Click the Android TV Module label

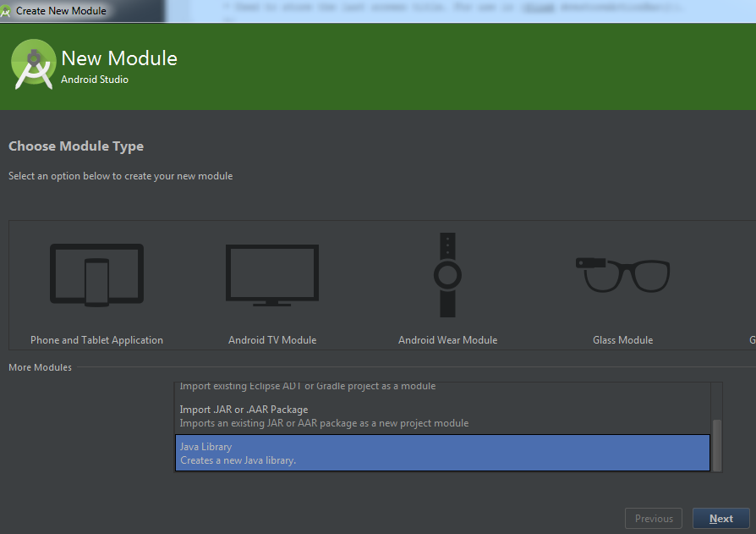(x=272, y=340)
